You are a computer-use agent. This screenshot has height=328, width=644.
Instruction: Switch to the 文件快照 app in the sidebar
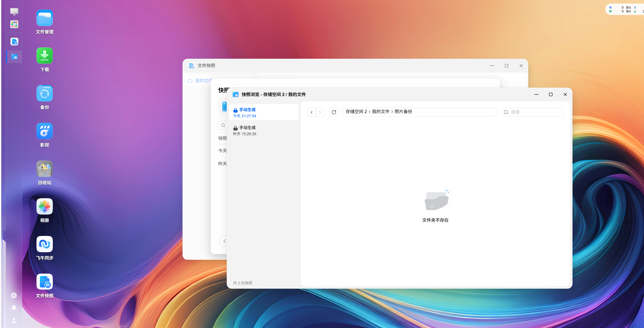pos(14,41)
